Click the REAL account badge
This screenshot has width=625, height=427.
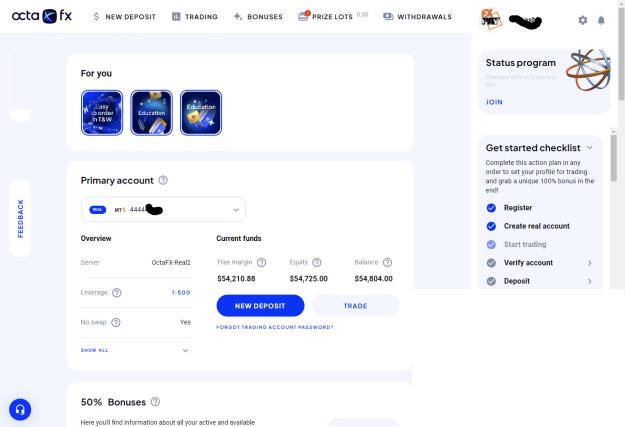[x=98, y=210]
